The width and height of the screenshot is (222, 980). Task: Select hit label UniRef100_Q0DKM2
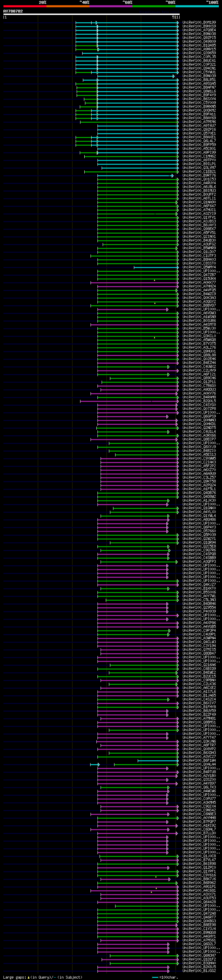pos(199,110)
